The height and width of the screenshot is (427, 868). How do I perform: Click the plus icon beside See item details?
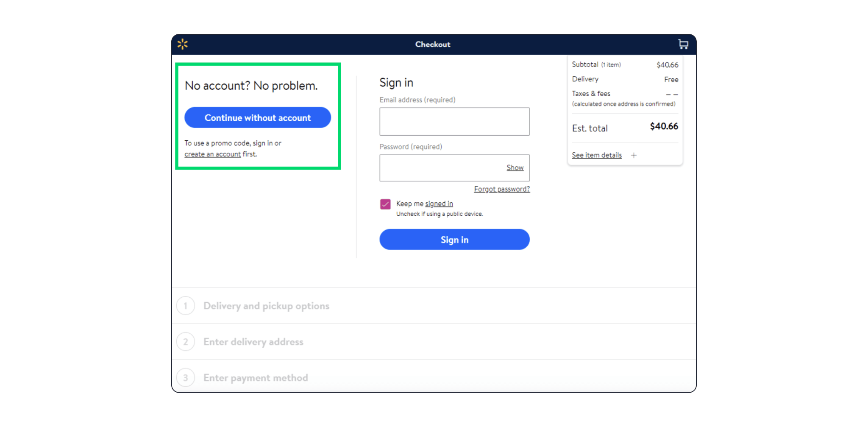pyautogui.click(x=634, y=155)
